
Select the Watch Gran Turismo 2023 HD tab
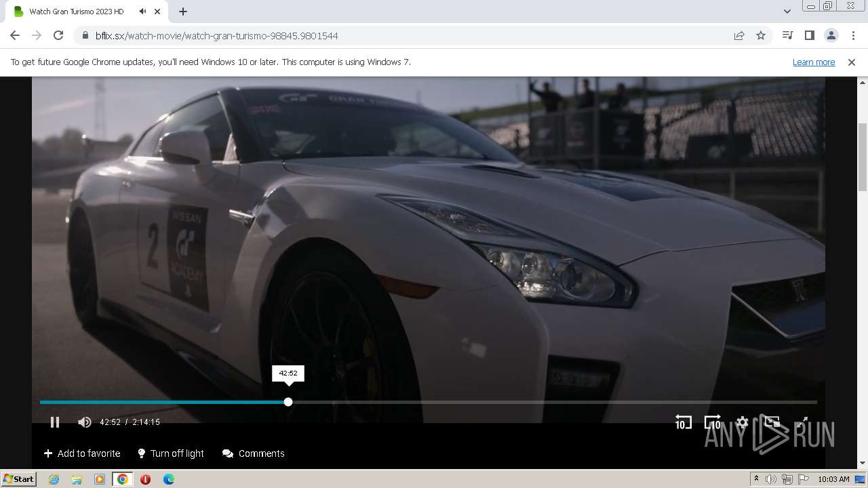tap(88, 12)
